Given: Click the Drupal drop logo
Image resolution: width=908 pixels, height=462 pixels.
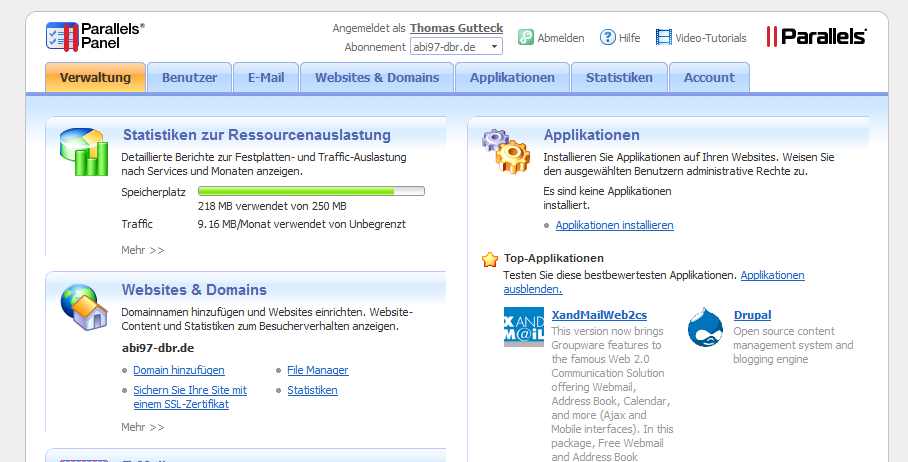Looking at the screenshot, I should point(705,327).
